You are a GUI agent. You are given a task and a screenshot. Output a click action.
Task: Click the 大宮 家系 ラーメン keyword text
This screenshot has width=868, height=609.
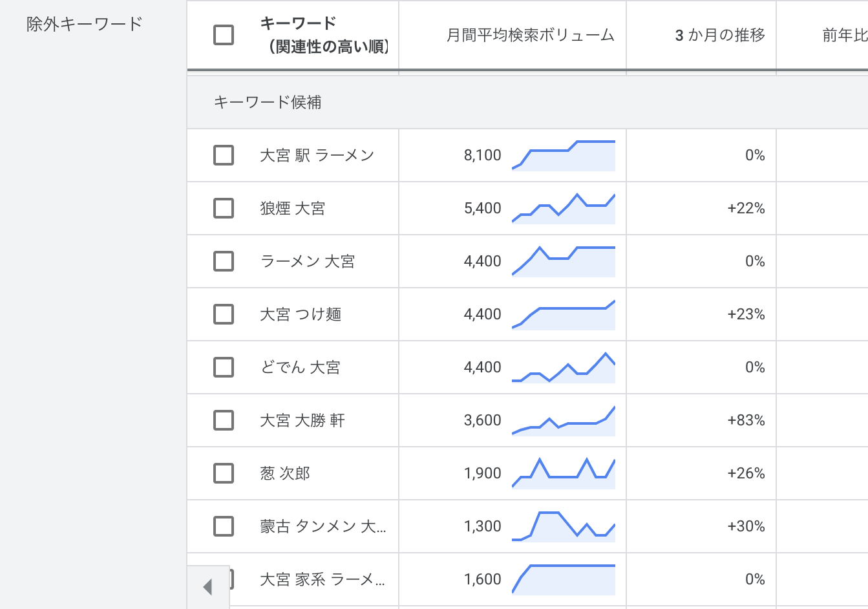tap(322, 579)
